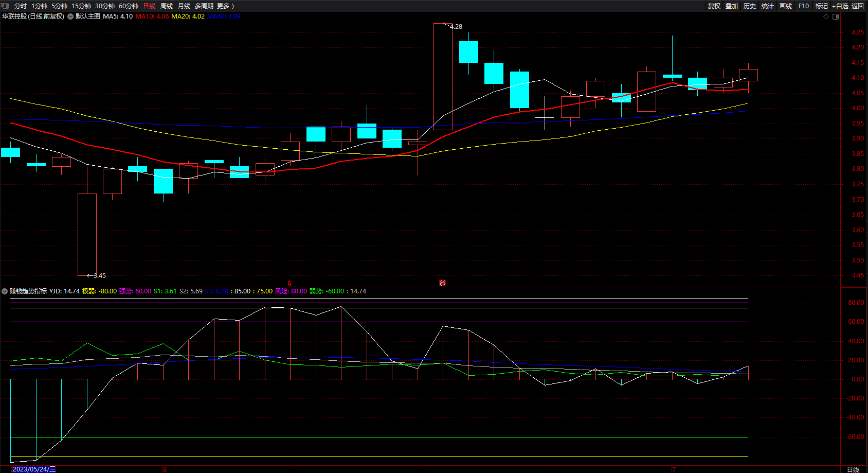
Task: Open the main chart indicator dropdown arrow
Action: click(x=70, y=16)
